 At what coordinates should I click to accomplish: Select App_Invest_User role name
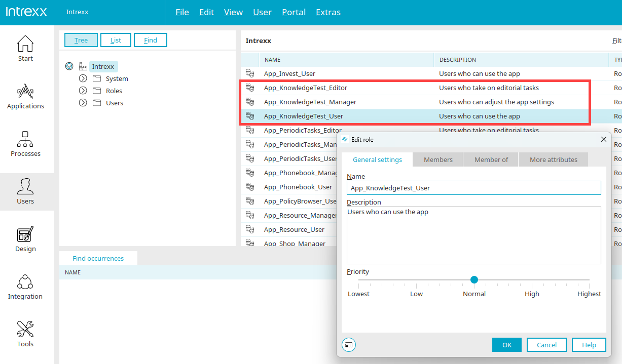click(289, 73)
